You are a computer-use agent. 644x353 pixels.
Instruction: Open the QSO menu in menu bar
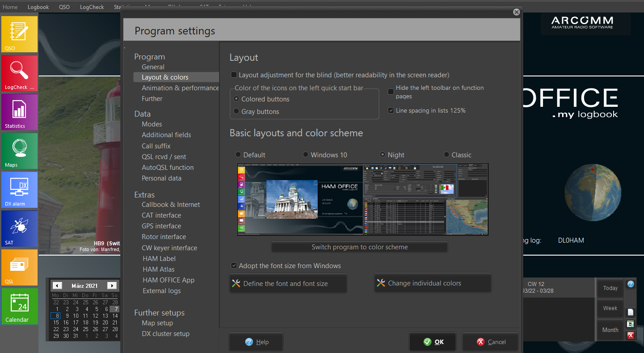pos(64,7)
